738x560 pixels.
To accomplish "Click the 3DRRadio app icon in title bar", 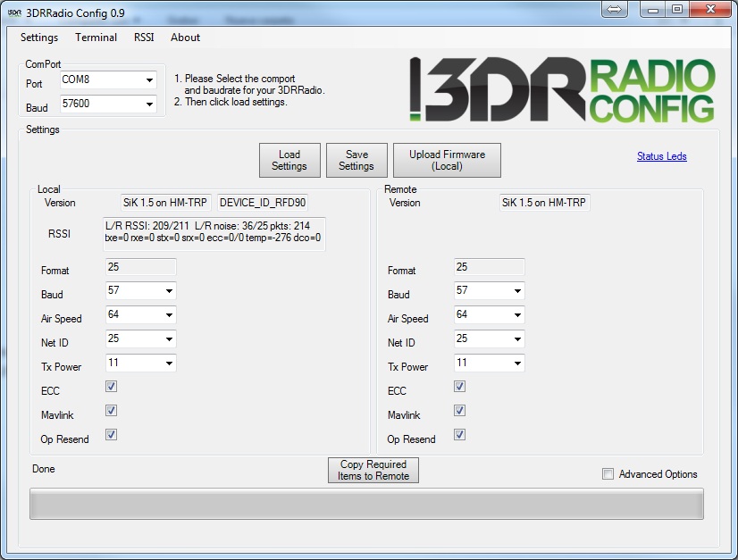I will pos(14,13).
